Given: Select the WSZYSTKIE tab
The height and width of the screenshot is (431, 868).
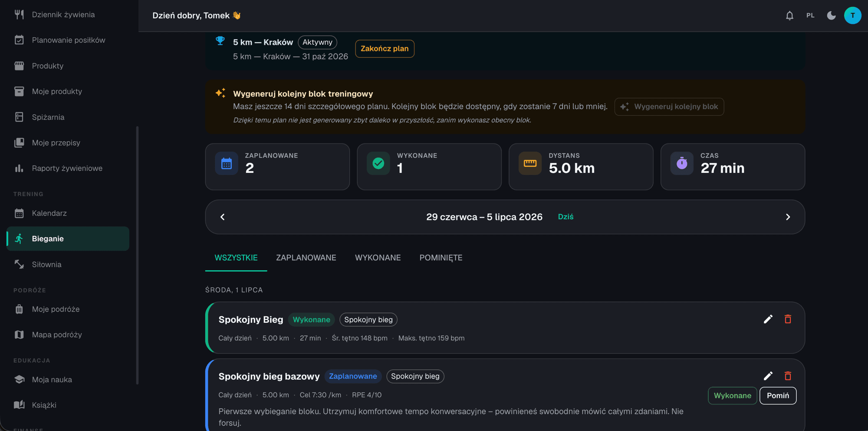Looking at the screenshot, I should [x=236, y=258].
